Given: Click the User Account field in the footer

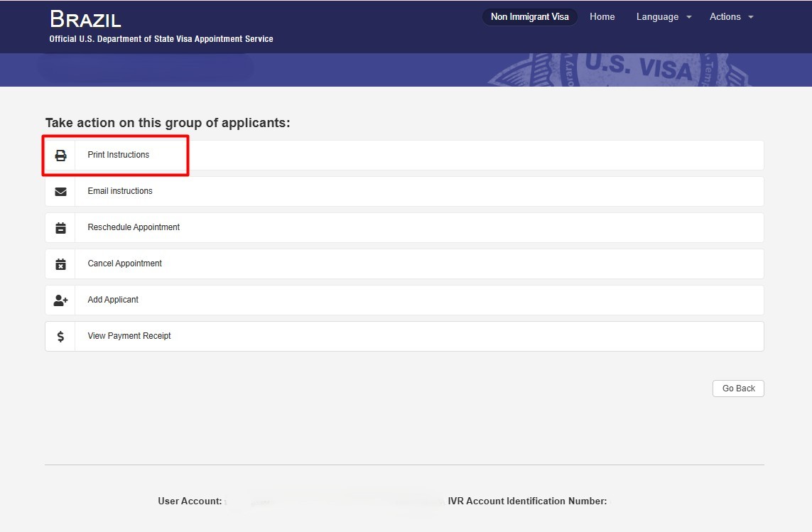Looking at the screenshot, I should [190, 501].
